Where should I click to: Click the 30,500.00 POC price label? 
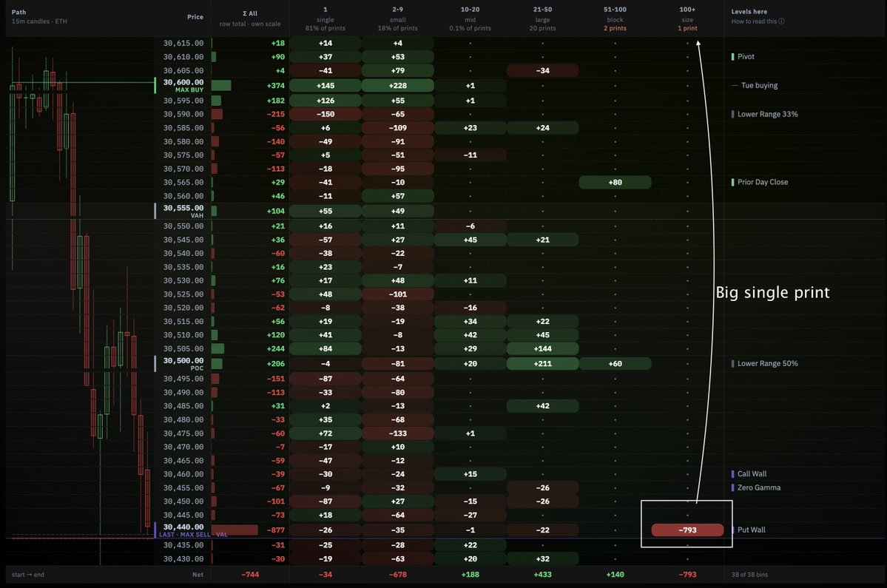[183, 364]
